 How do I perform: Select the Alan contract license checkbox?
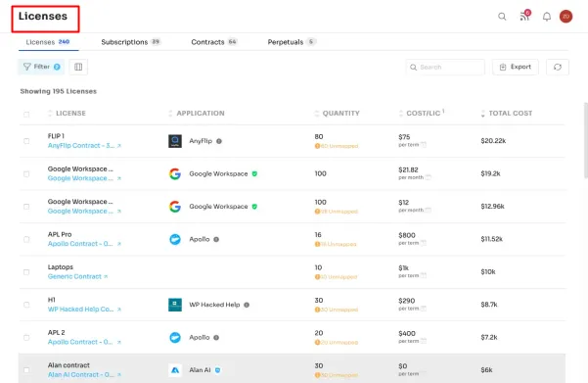click(26, 370)
